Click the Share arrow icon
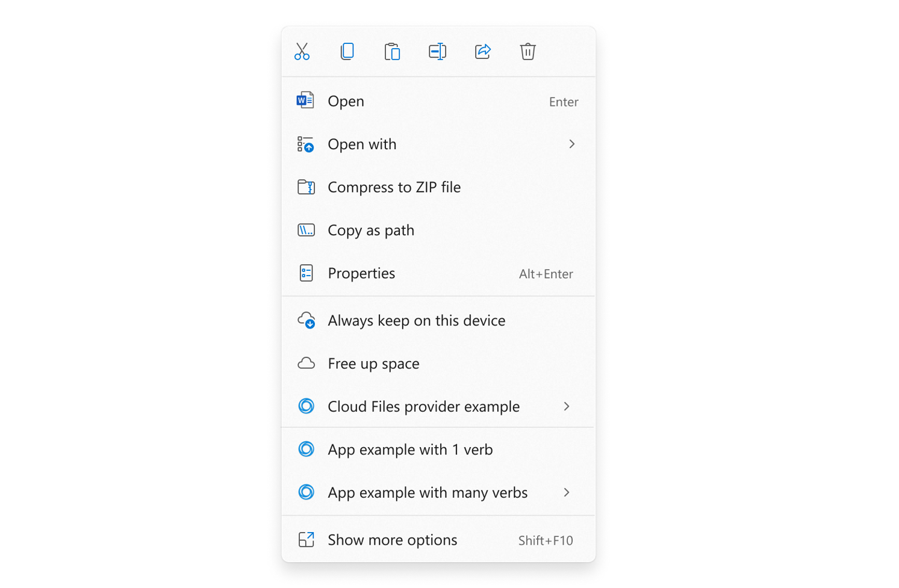This screenshot has width=899, height=588. (483, 51)
